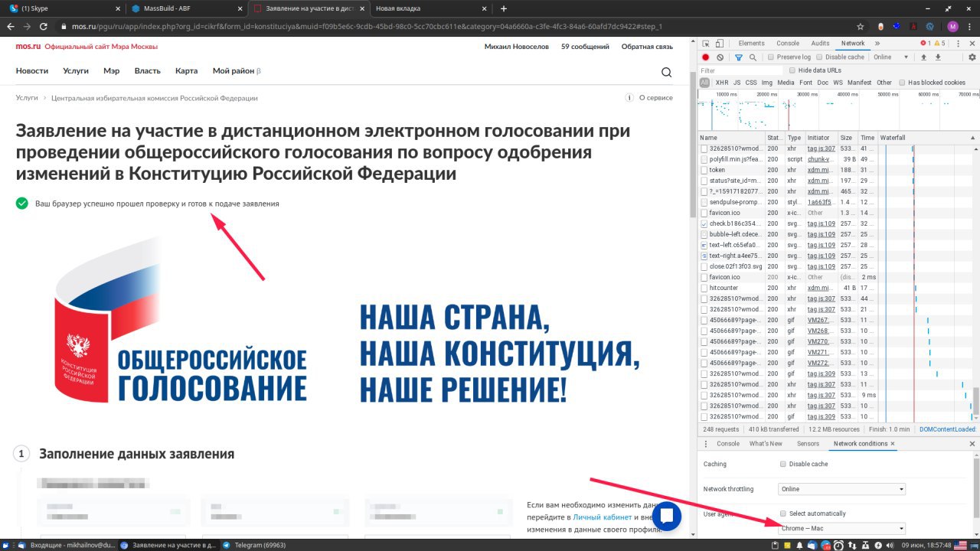Enable Disable cache checkbox in network toolbar
This screenshot has width=980, height=551.
[x=820, y=57]
